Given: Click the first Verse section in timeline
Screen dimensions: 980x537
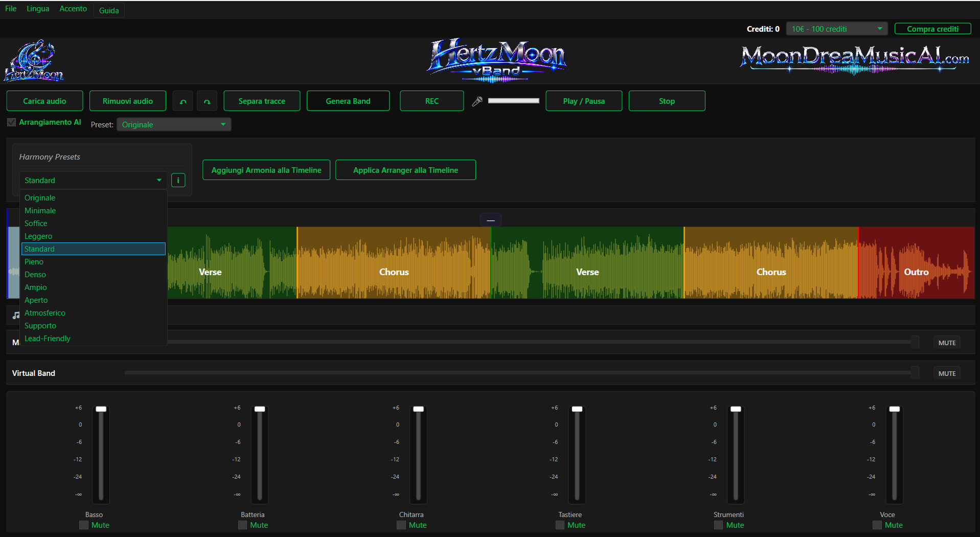Looking at the screenshot, I should [x=232, y=263].
